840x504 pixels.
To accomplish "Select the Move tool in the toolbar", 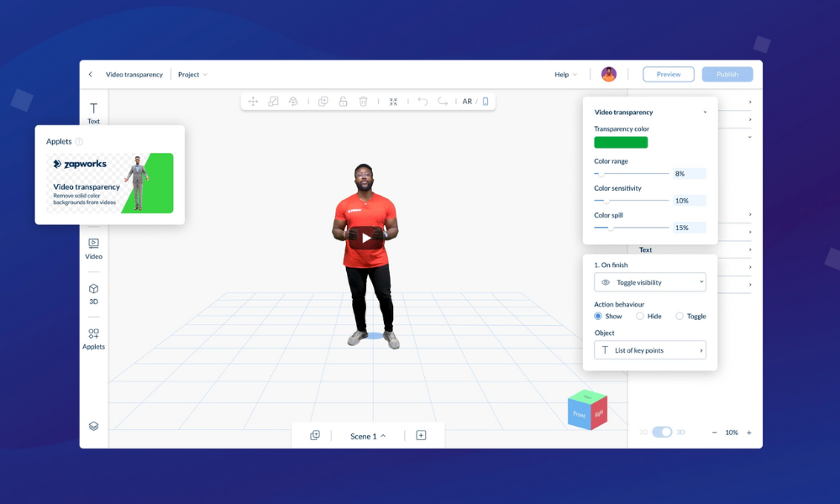I will (x=253, y=102).
